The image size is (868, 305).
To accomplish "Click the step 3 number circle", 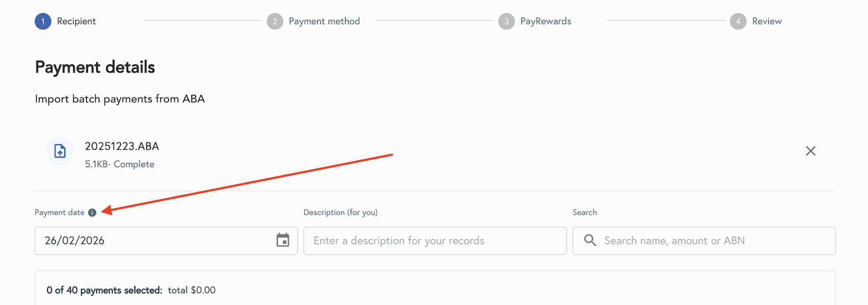I will click(x=506, y=21).
